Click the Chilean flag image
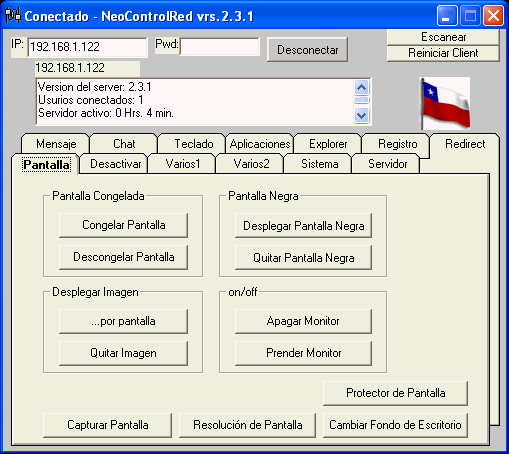Viewport: 509px width, 454px height. click(x=445, y=103)
